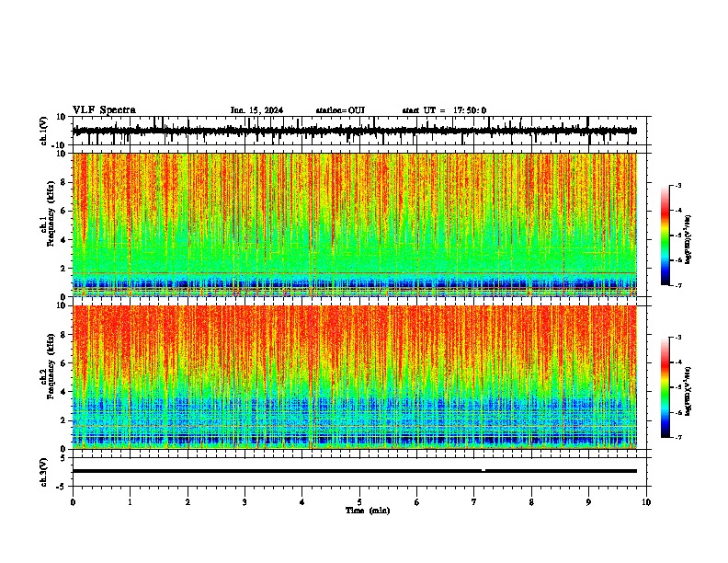This screenshot has height=563, width=728.
Task: Click the ch.2 color bar's log(PSD) units label
Action: click(x=688, y=391)
